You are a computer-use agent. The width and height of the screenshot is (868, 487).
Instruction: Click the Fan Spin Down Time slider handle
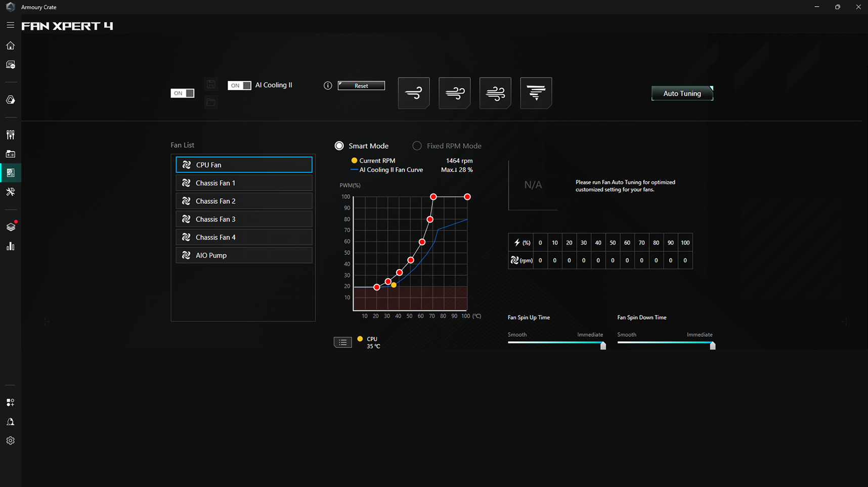(712, 345)
